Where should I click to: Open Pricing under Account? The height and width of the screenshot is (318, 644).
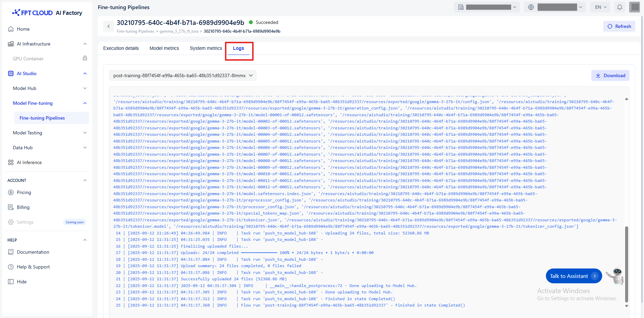[24, 192]
